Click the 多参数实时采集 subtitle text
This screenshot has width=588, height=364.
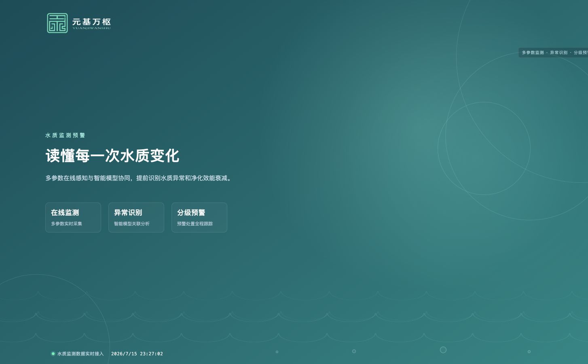(66, 224)
